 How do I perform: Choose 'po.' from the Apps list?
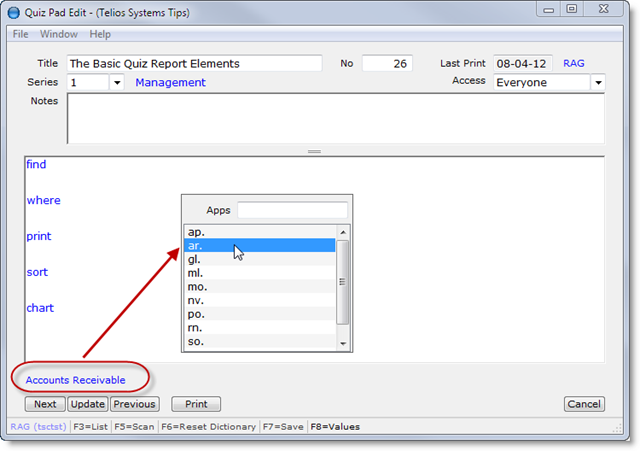(259, 314)
